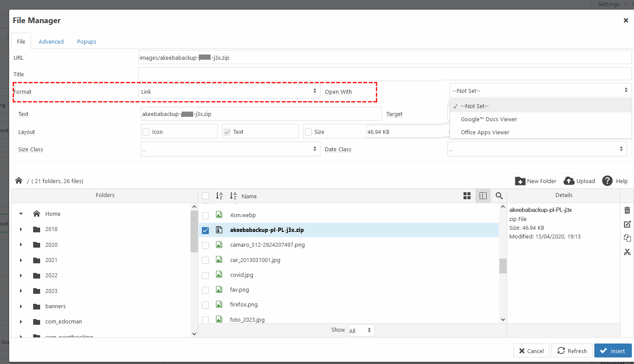The image size is (634, 364).
Task: Open the Format dropdown set to Link
Action: (x=228, y=92)
